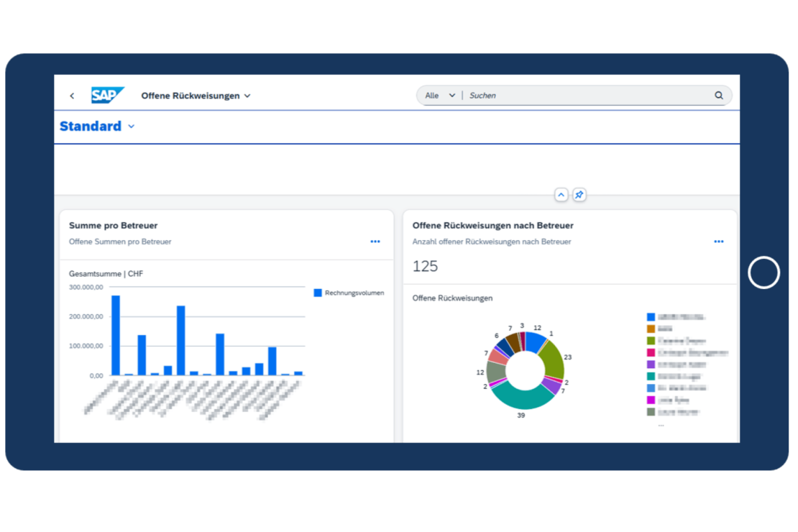
Task: Click the Gesamtsumme | CHF label
Action: pos(106,274)
